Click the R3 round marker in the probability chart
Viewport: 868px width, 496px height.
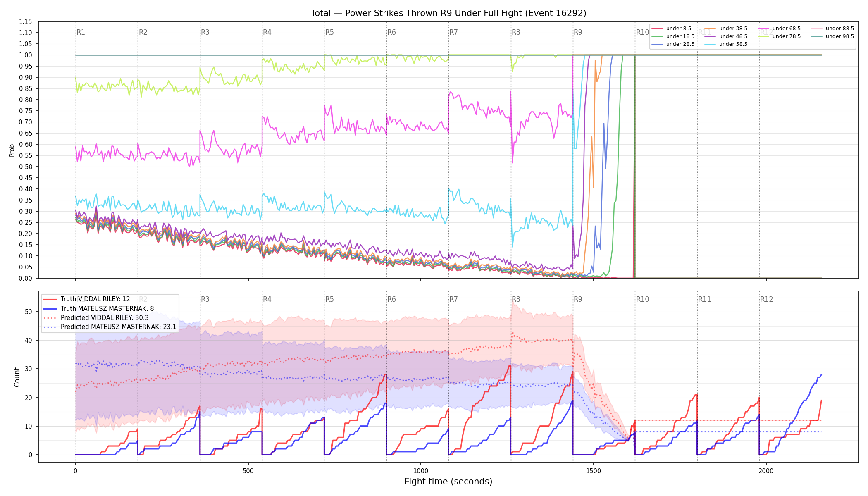click(x=205, y=32)
